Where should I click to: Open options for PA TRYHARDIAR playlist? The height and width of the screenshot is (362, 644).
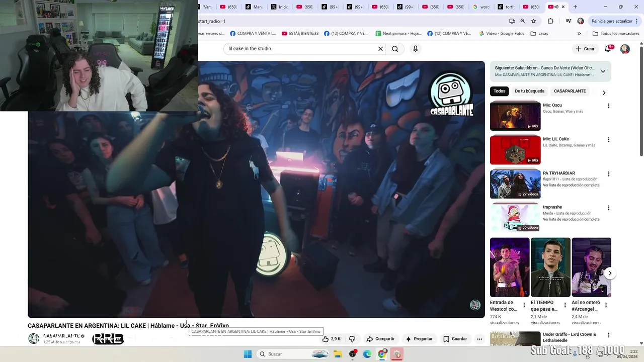point(608,174)
